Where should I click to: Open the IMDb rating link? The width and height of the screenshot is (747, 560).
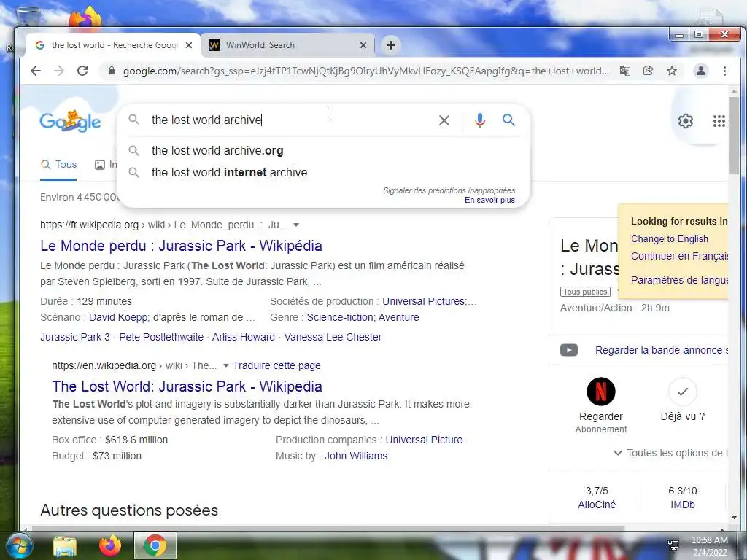click(682, 505)
